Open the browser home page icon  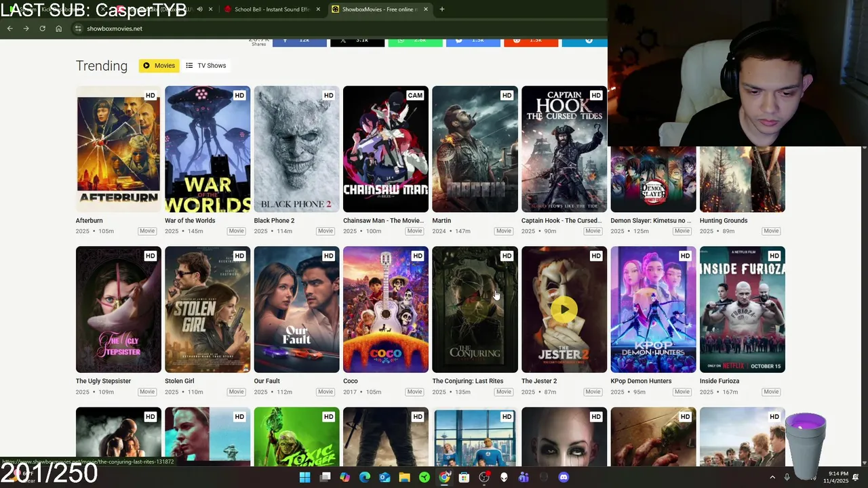(58, 28)
